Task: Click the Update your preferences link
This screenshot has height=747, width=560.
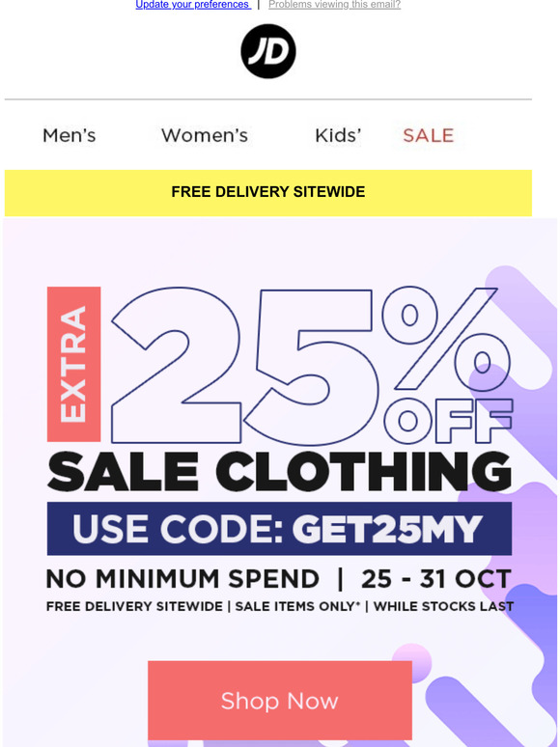Action: click(x=192, y=5)
